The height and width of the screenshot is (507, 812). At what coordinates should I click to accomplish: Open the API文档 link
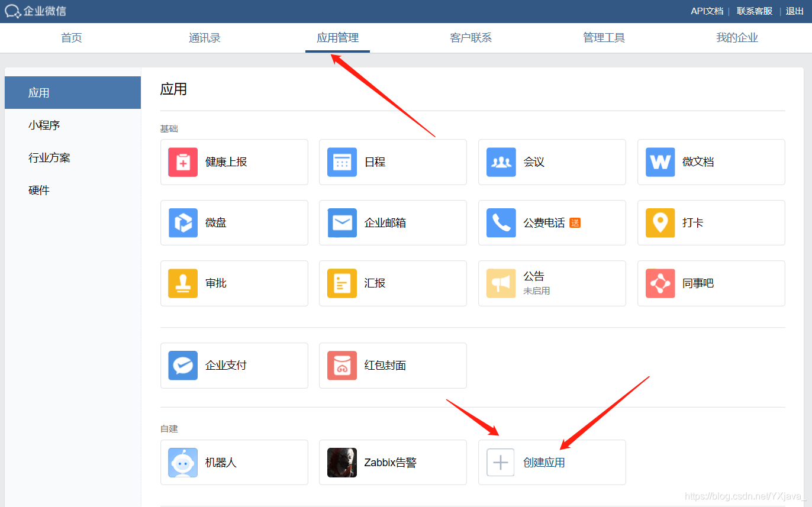[x=707, y=11]
